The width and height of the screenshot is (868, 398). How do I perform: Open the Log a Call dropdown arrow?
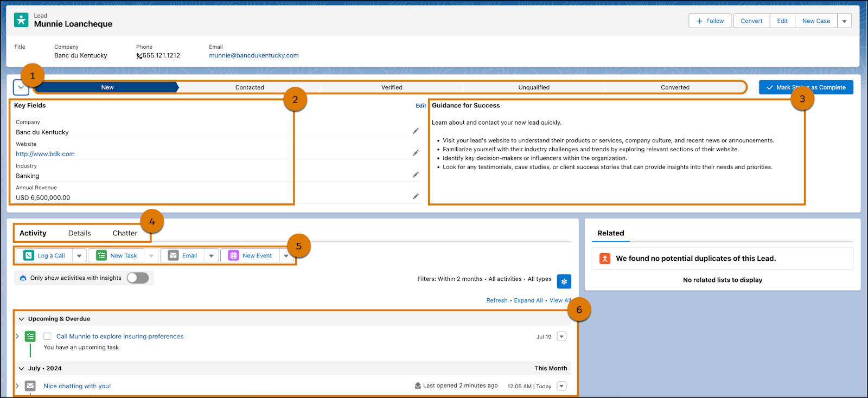[79, 255]
